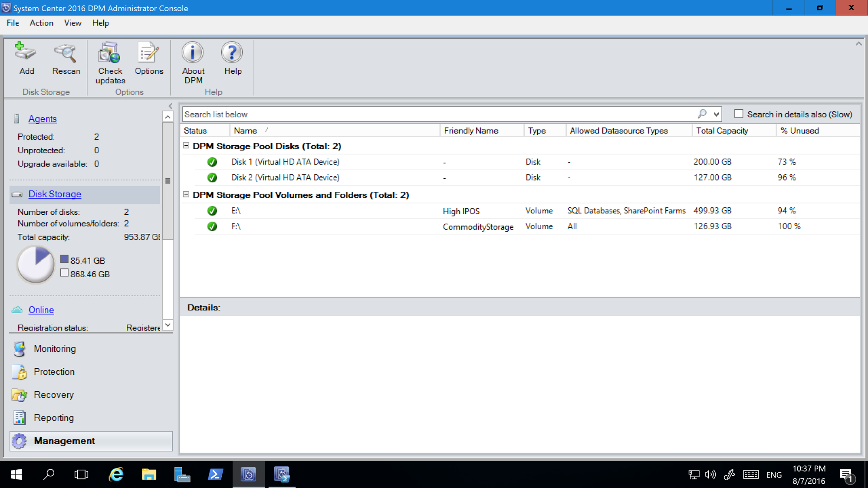The width and height of the screenshot is (868, 488).
Task: Click the Online registration status link
Action: click(41, 310)
